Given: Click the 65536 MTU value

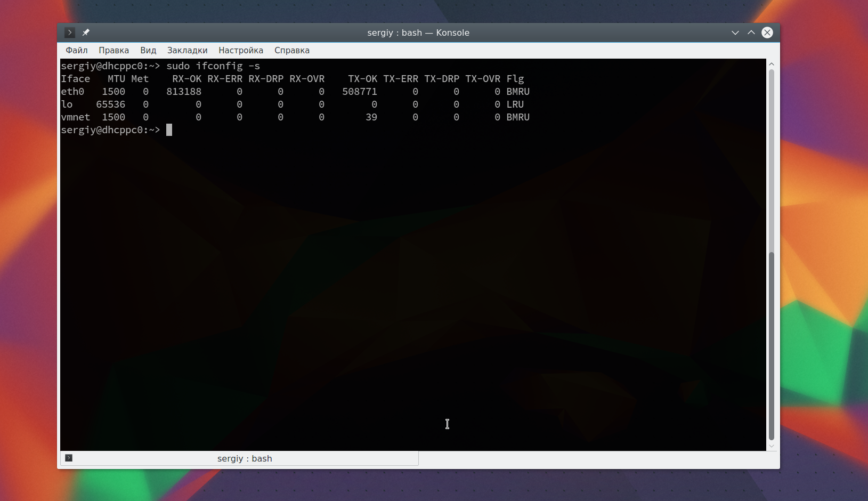Looking at the screenshot, I should click(x=111, y=104).
